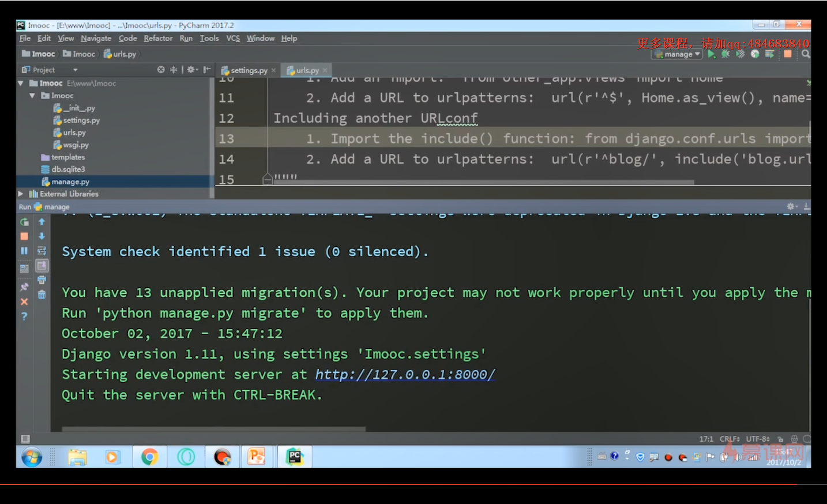Image resolution: width=827 pixels, height=504 pixels.
Task: Toggle scroll to end of console
Action: [42, 265]
